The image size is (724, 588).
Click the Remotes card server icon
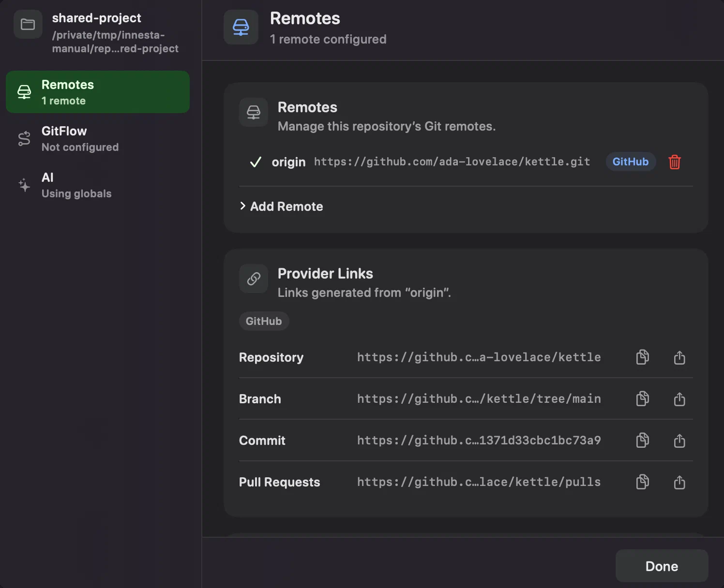click(254, 112)
